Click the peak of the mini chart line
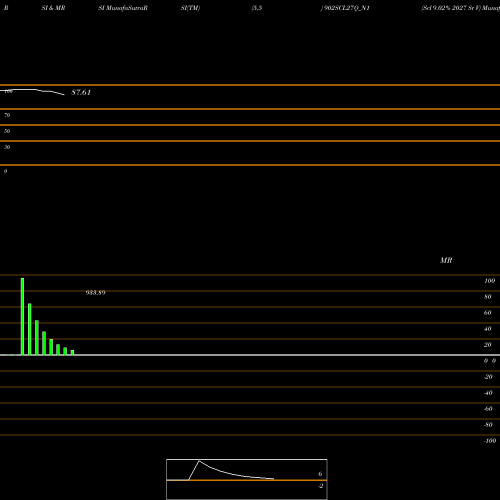The width and height of the screenshot is (500, 500). pos(199,461)
